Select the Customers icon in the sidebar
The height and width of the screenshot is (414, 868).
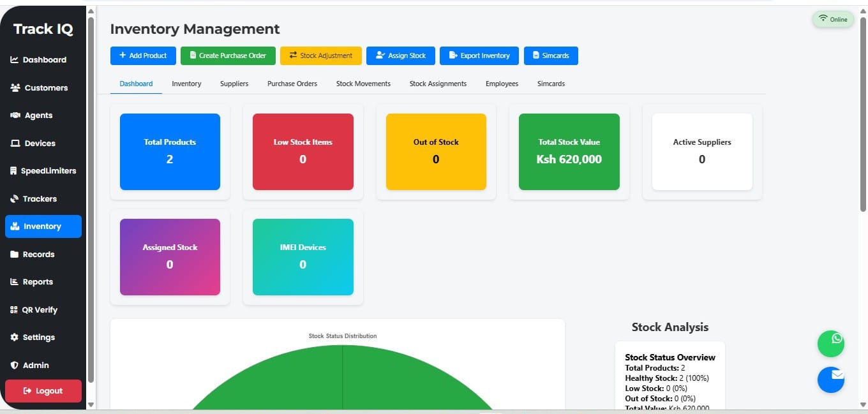pyautogui.click(x=15, y=87)
